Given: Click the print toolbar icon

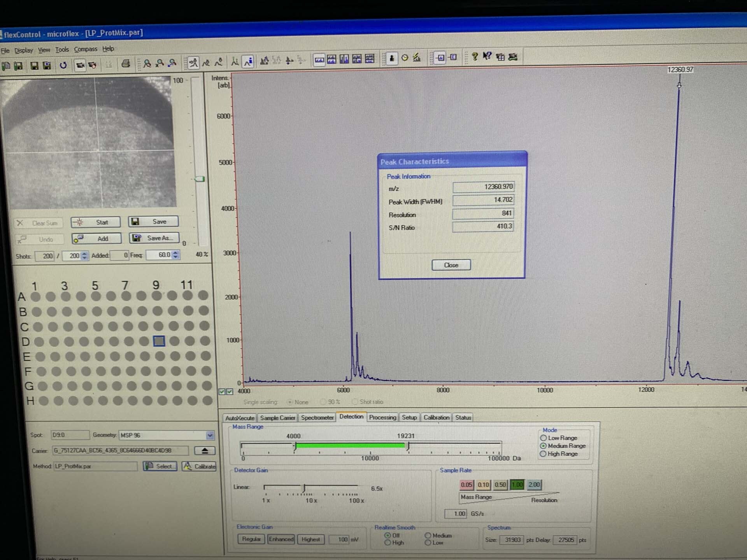Looking at the screenshot, I should click(125, 63).
